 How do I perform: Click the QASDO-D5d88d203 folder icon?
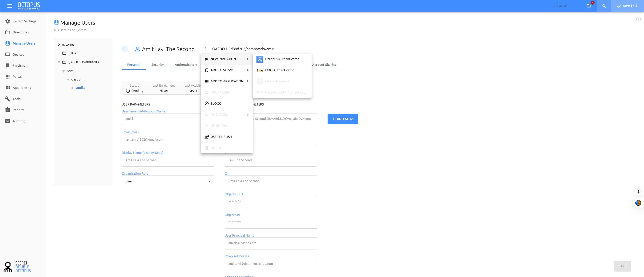pyautogui.click(x=64, y=62)
